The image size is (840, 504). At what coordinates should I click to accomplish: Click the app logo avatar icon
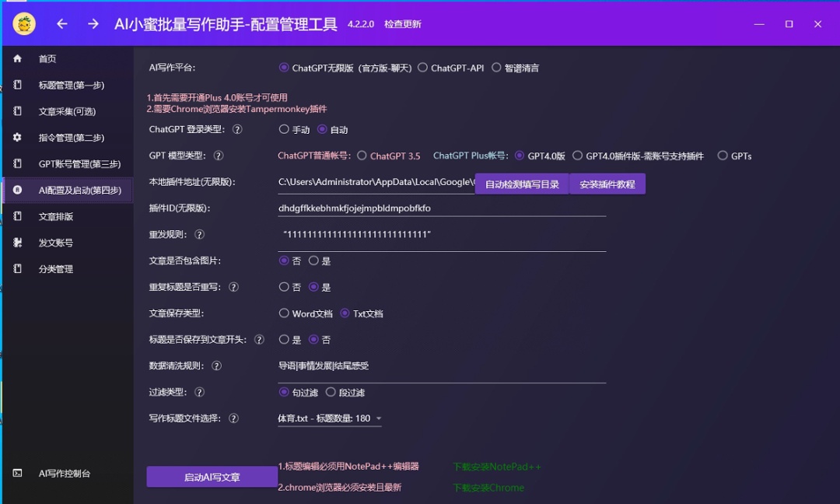24,24
